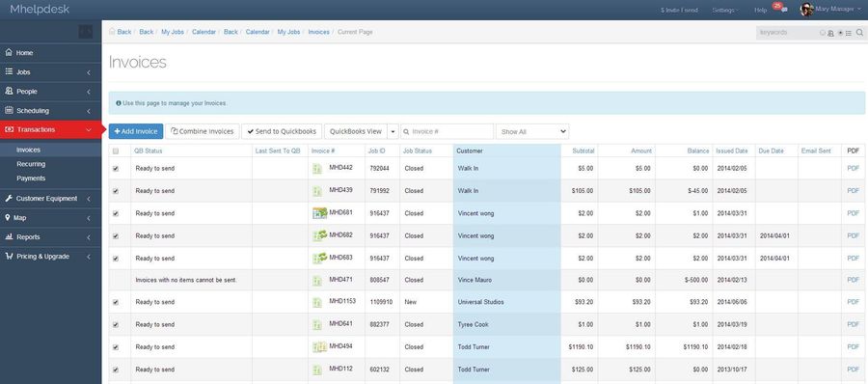This screenshot has height=384, width=868.
Task: Open Invoices under Transactions
Action: pos(28,150)
